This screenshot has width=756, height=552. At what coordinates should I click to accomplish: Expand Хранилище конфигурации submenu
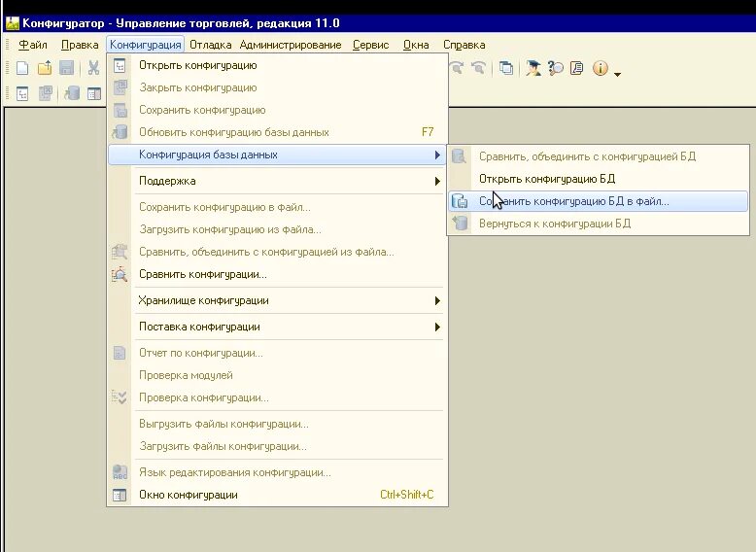[277, 300]
